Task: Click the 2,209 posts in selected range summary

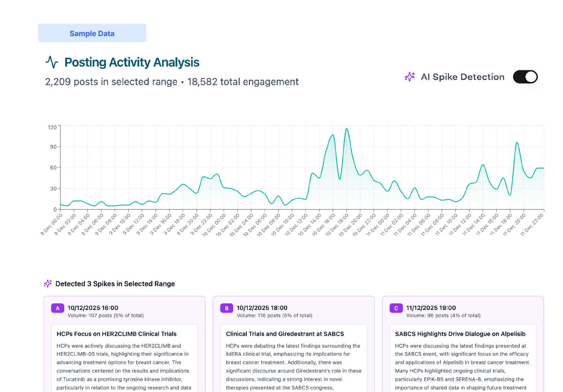Action: coord(111,82)
